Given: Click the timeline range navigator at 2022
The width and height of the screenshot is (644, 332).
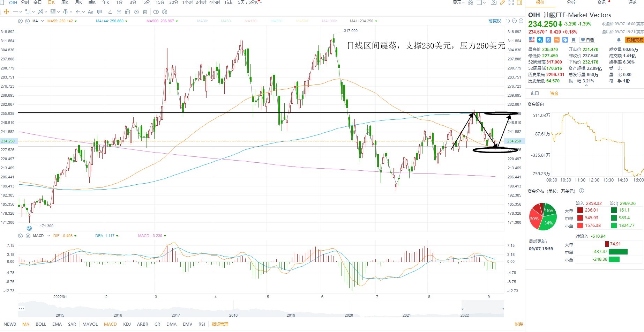Looking at the screenshot, I should [x=482, y=309].
